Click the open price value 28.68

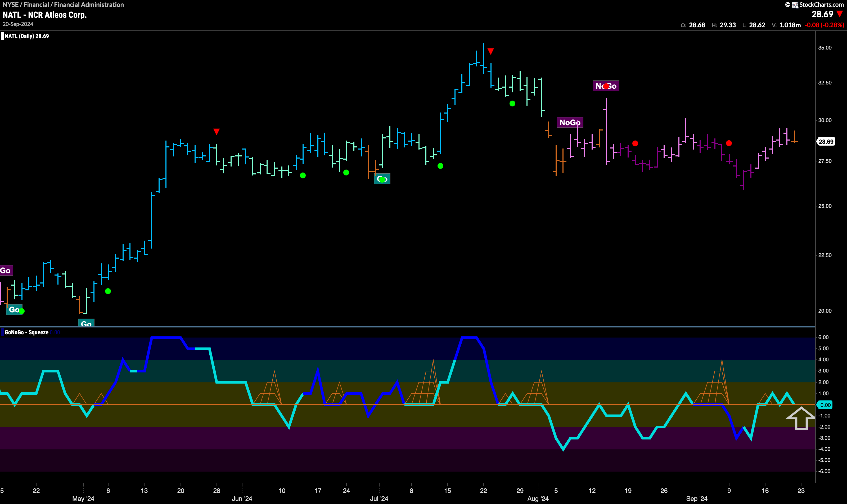697,25
